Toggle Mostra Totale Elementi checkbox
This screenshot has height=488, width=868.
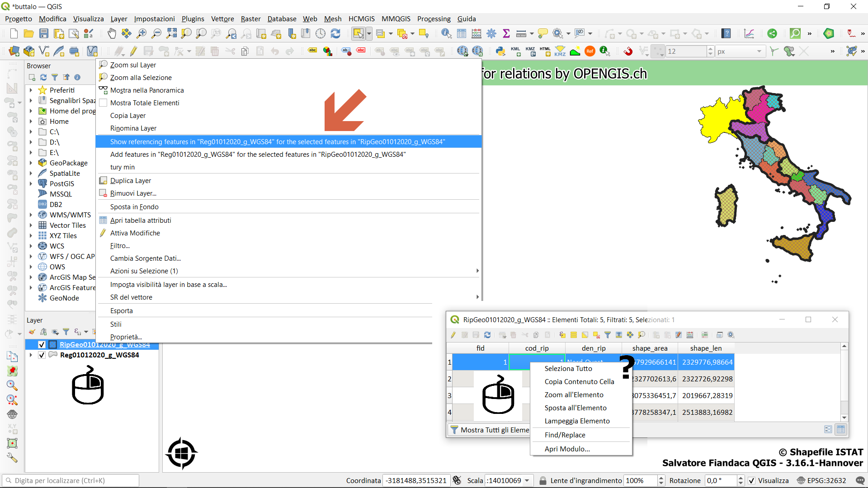pyautogui.click(x=103, y=103)
